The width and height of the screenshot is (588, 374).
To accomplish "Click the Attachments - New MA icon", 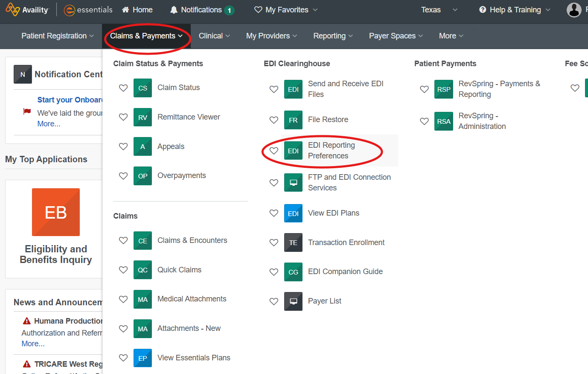I will pyautogui.click(x=143, y=329).
